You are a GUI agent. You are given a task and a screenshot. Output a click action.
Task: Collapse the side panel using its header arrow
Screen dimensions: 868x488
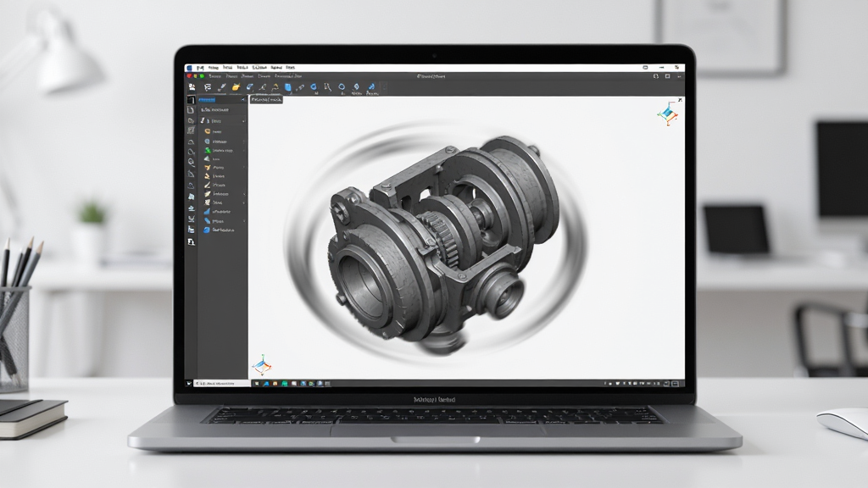pyautogui.click(x=243, y=100)
